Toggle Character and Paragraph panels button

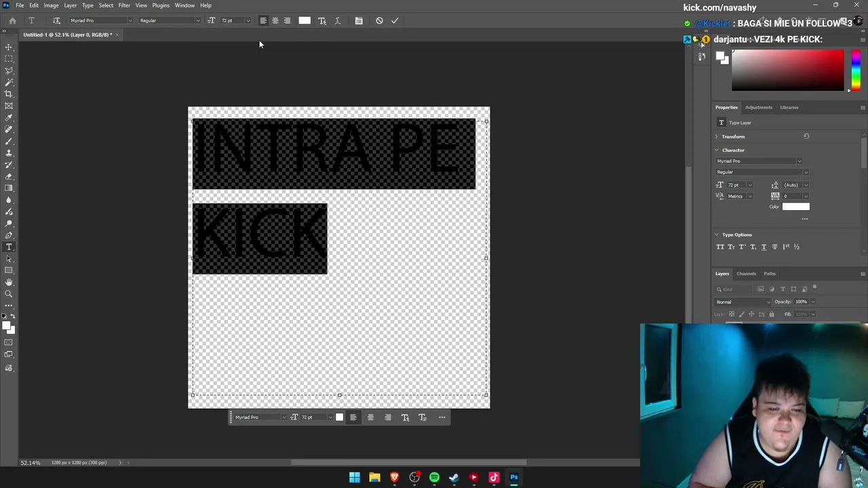point(359,20)
